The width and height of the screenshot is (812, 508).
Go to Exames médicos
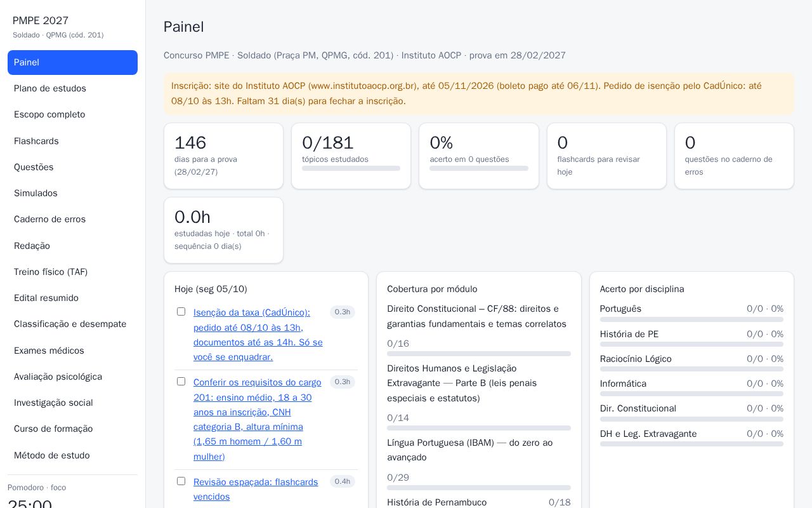point(72,351)
